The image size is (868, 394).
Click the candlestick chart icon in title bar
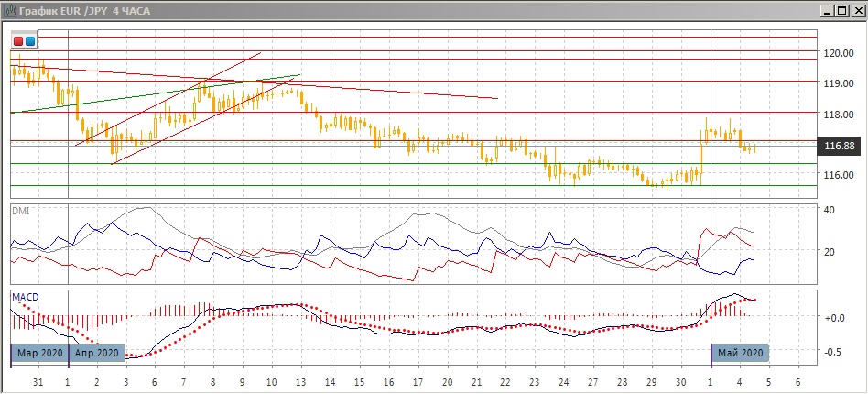9,9
